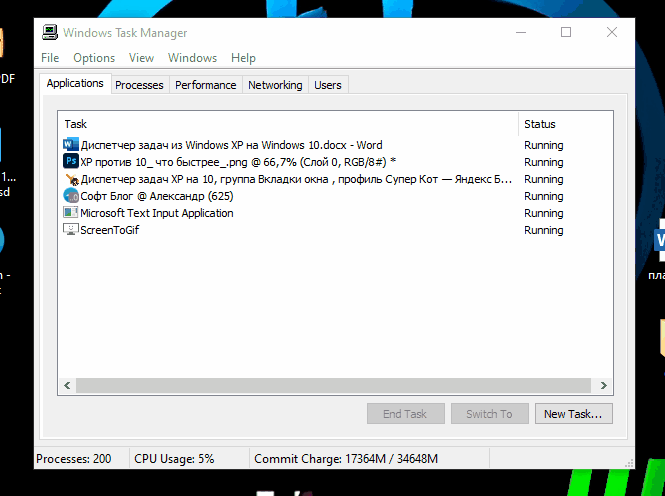Select the 'ScreenToGif' task text
This screenshot has width=665, height=496.
coord(109,230)
